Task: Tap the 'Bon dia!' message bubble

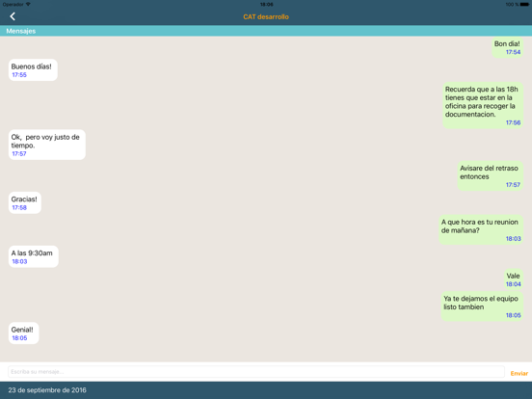Action: pyautogui.click(x=507, y=47)
